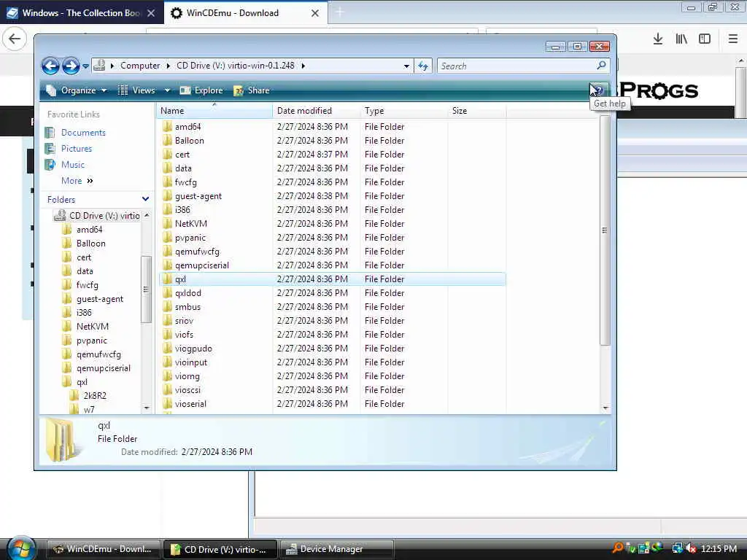This screenshot has width=747, height=560.
Task: Expand arrow after virtio-win-0.1.248 breadcrumb
Action: 303,66
